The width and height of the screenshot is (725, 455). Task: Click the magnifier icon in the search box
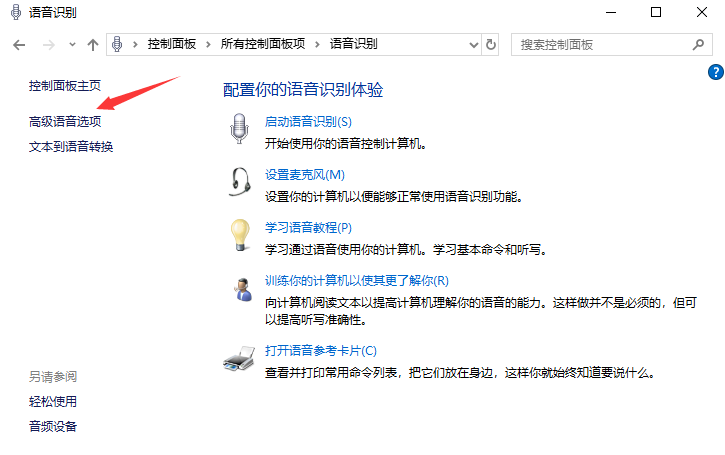(x=698, y=44)
